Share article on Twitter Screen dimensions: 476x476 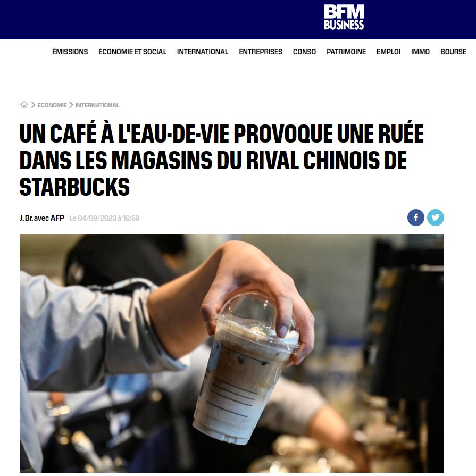436,218
